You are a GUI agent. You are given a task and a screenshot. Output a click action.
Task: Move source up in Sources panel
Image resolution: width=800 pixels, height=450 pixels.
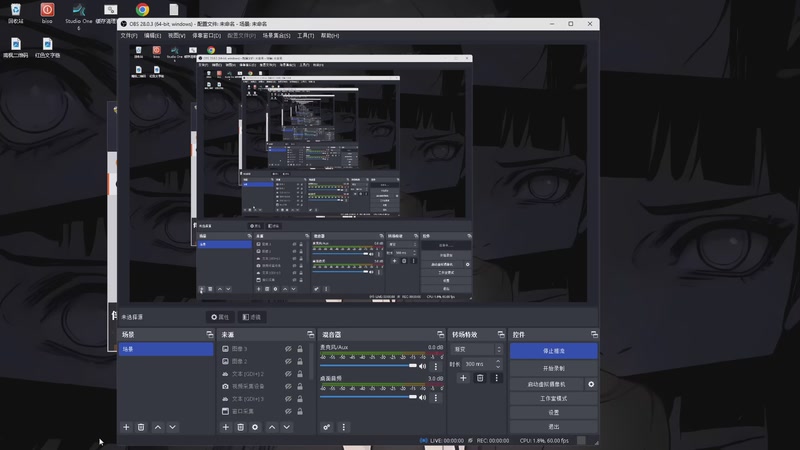click(x=272, y=427)
